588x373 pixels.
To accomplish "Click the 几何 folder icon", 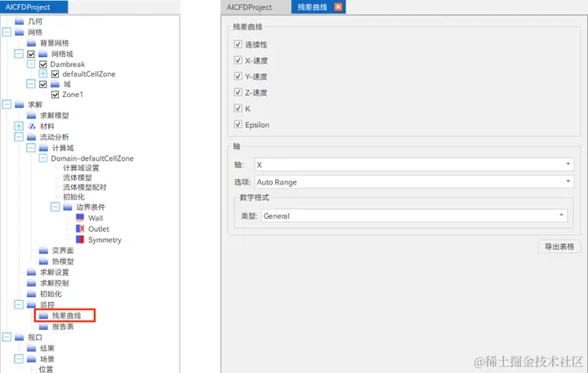I will pos(20,21).
